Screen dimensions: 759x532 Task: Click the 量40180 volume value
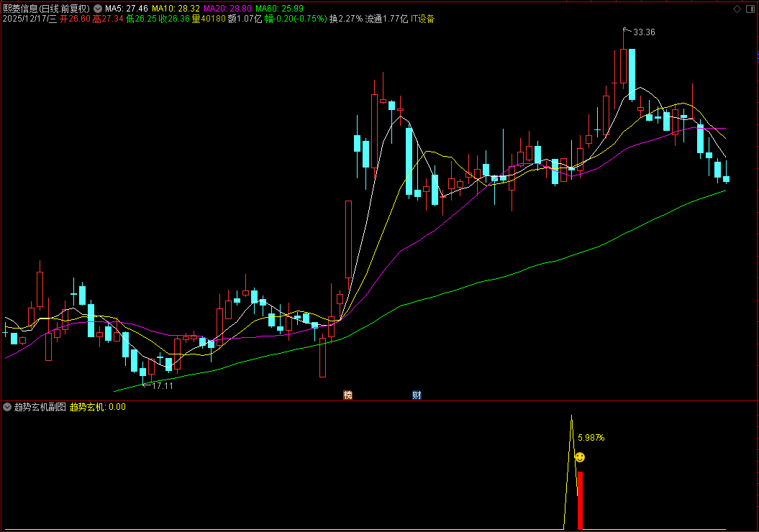tap(209, 19)
